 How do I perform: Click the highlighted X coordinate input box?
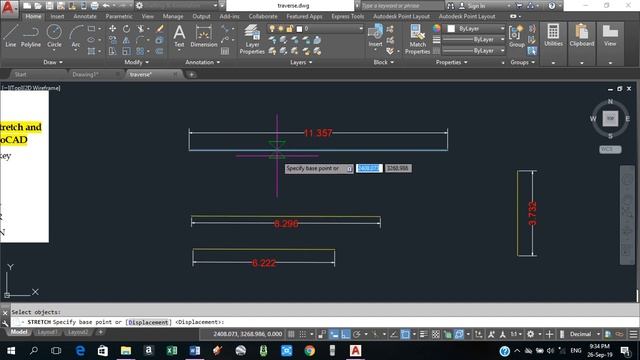tap(369, 168)
